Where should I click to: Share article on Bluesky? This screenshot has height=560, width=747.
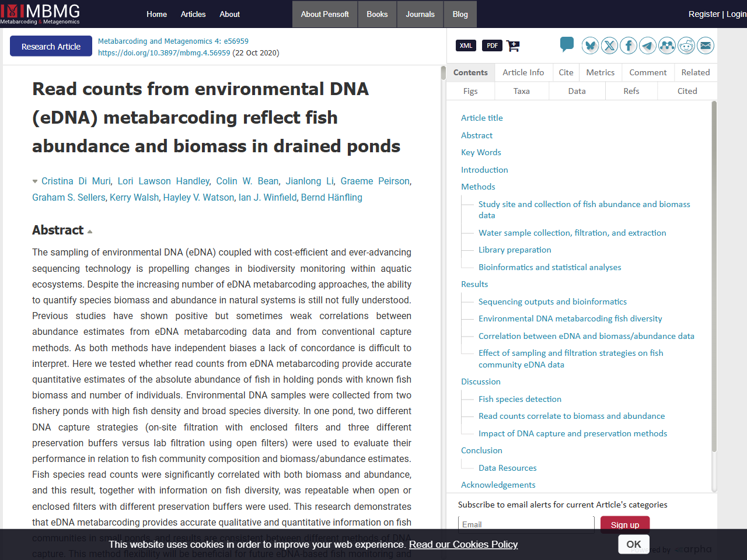coord(591,45)
